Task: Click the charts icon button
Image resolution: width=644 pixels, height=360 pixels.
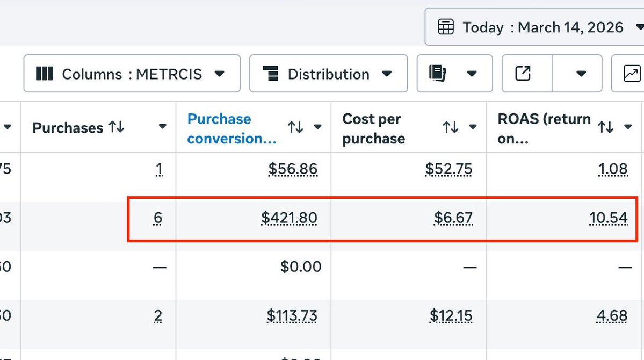Action: coord(632,74)
